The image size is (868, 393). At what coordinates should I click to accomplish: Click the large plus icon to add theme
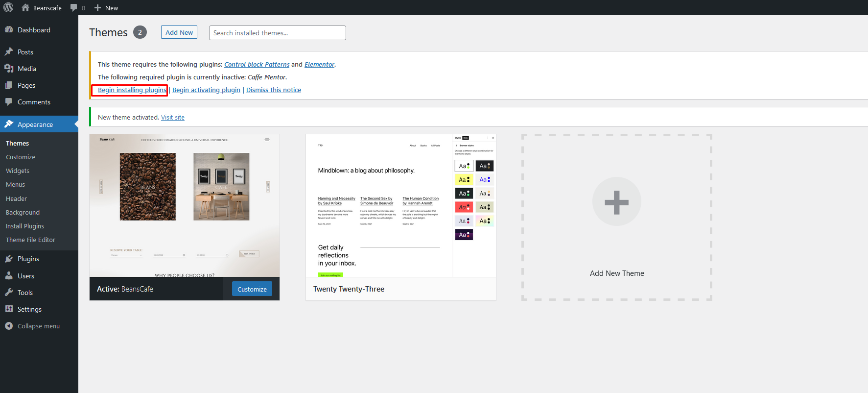(x=616, y=201)
